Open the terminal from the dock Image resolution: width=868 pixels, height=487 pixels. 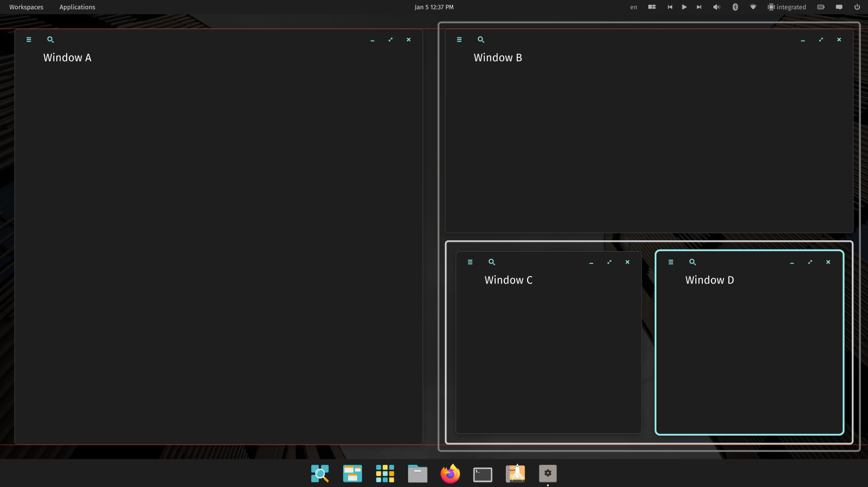(482, 473)
